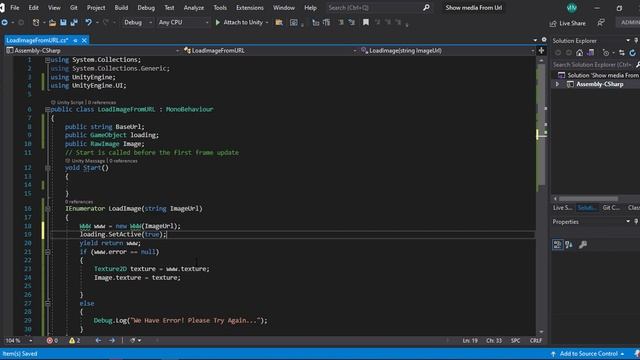This screenshot has width=640, height=360.
Task: Pin the Solution Explorer panel
Action: tap(636, 40)
